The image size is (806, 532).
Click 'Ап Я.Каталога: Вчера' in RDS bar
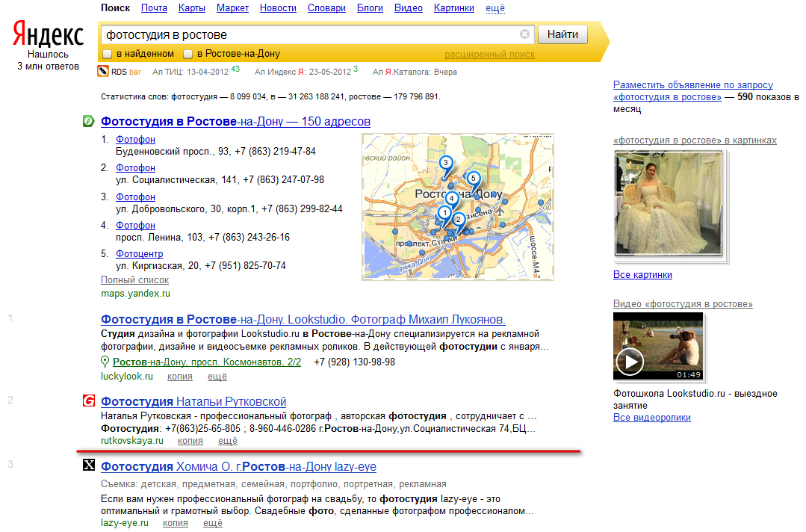415,72
